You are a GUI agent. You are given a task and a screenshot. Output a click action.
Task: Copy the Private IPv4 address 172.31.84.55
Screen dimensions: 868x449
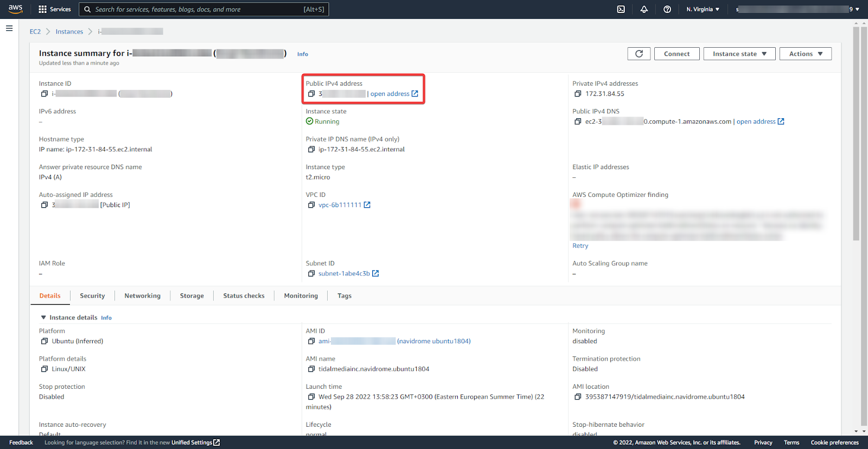pyautogui.click(x=578, y=94)
